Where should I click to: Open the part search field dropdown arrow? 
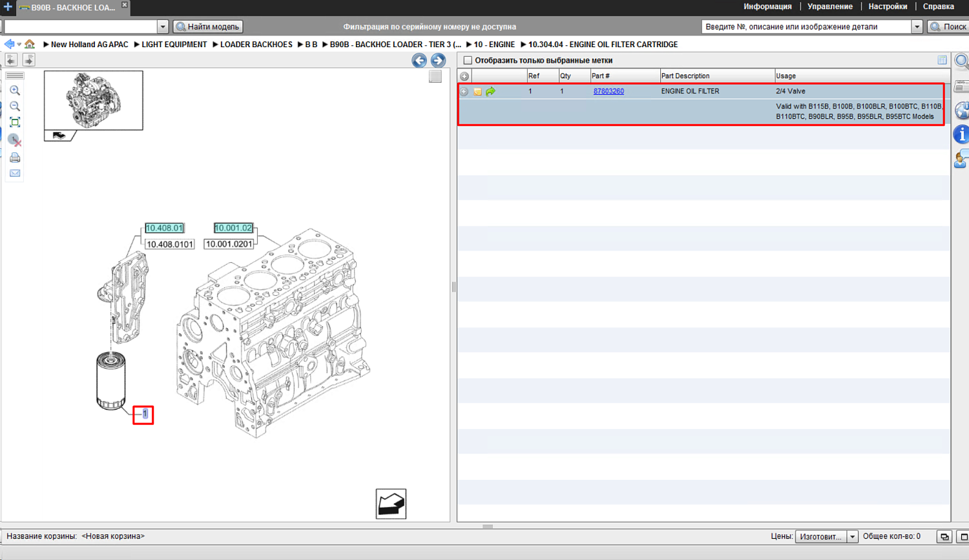[x=917, y=26]
